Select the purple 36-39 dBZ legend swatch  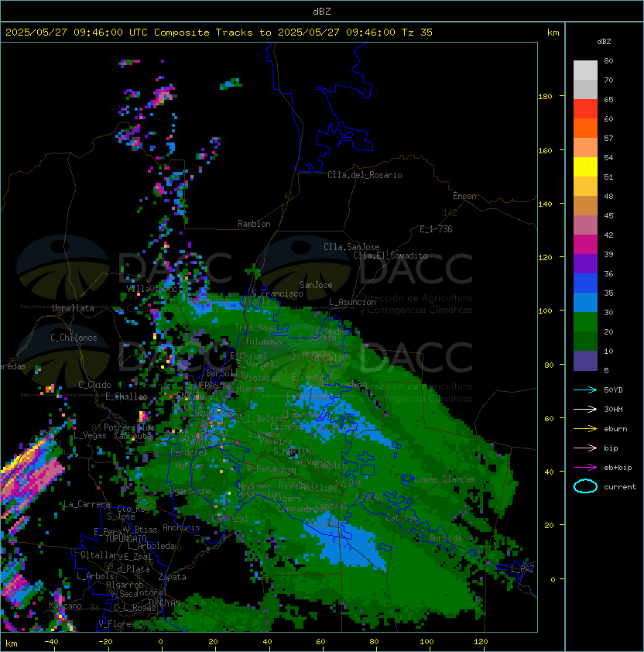coord(585,264)
